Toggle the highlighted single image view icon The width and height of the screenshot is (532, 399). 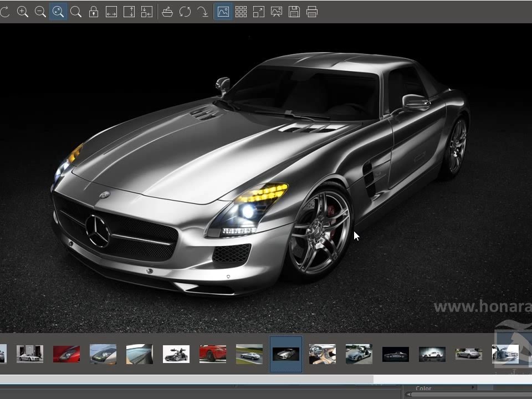223,12
